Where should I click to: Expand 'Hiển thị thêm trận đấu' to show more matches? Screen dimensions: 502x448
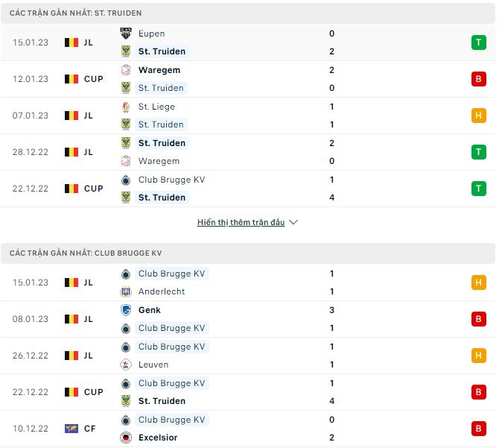[241, 222]
